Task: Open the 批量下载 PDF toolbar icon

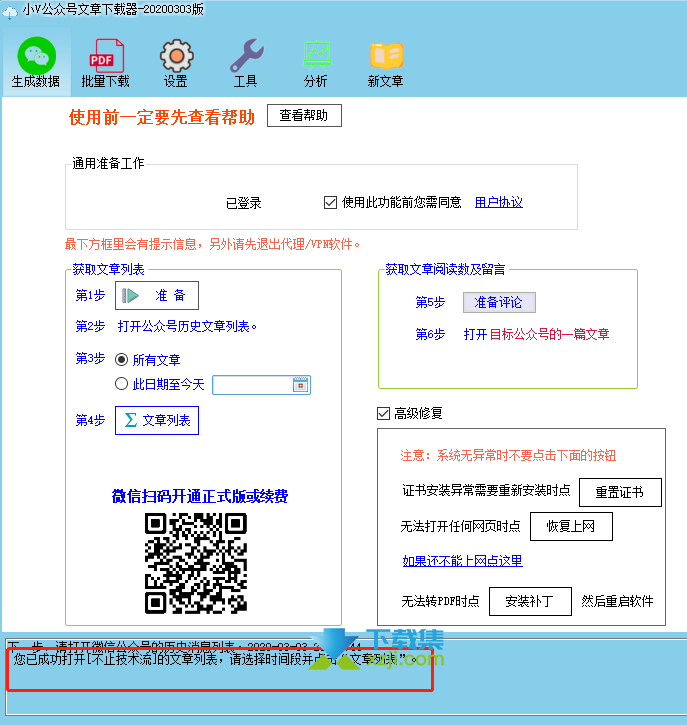Action: [x=106, y=62]
